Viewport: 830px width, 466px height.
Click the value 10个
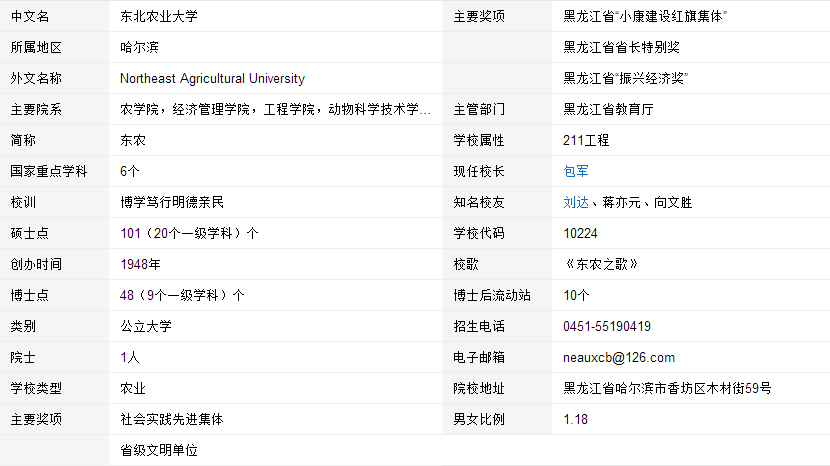(576, 295)
